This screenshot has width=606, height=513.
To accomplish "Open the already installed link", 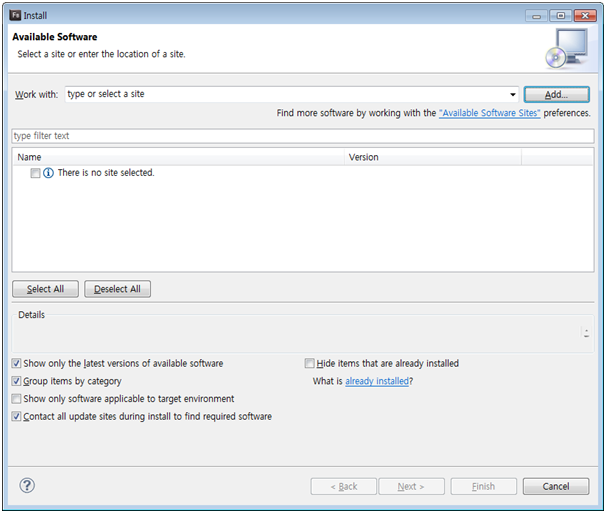I will pyautogui.click(x=377, y=381).
